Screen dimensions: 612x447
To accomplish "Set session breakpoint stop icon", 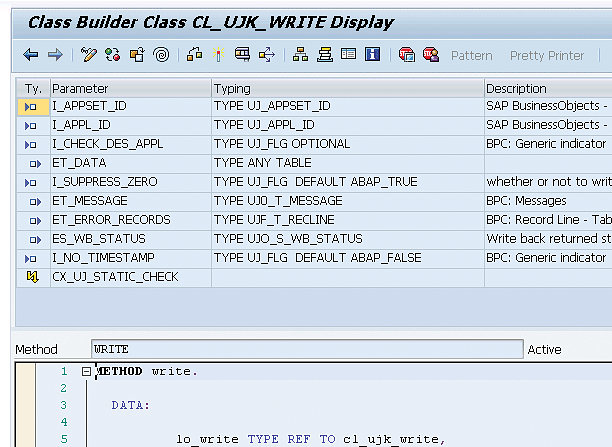I will (x=407, y=55).
